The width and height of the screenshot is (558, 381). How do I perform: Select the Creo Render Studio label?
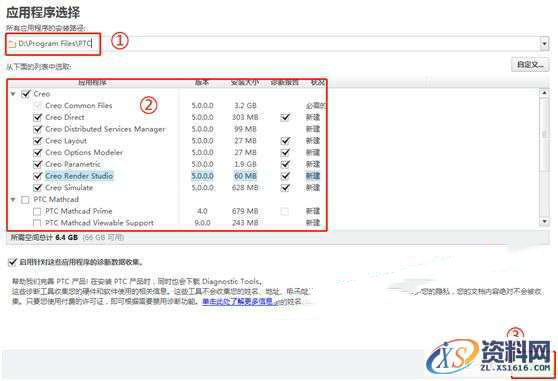(79, 176)
